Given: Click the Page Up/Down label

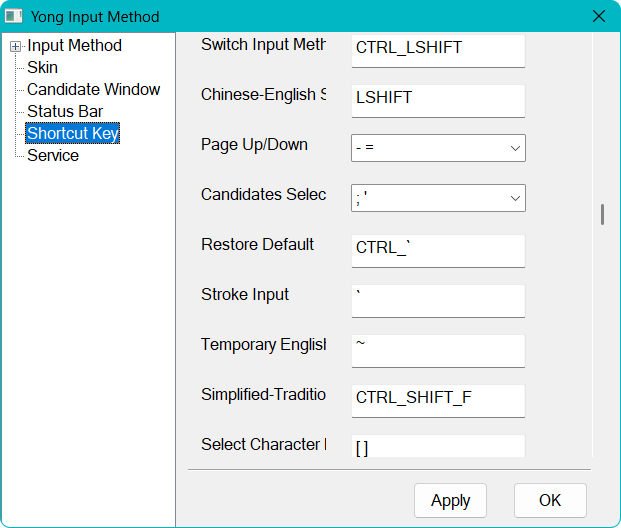Looking at the screenshot, I should coord(254,145).
